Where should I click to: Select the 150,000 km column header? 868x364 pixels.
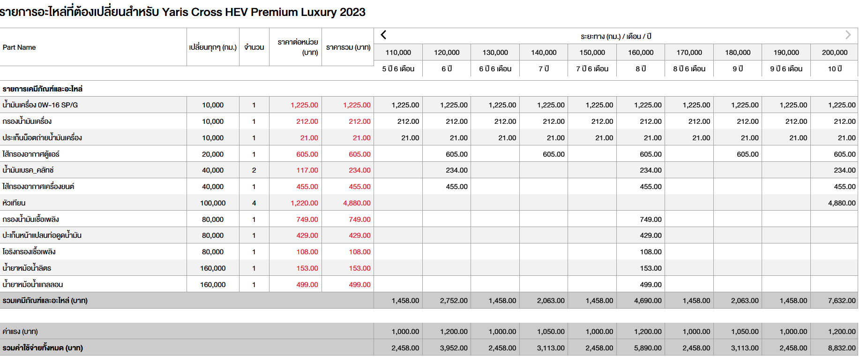pyautogui.click(x=592, y=53)
